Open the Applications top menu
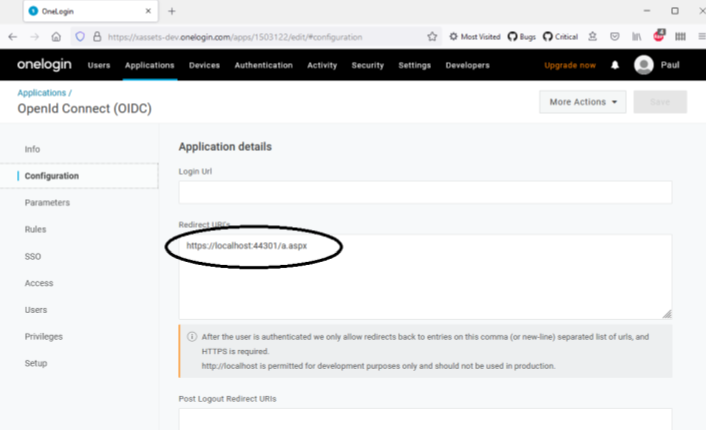The width and height of the screenshot is (706, 430). click(x=149, y=65)
